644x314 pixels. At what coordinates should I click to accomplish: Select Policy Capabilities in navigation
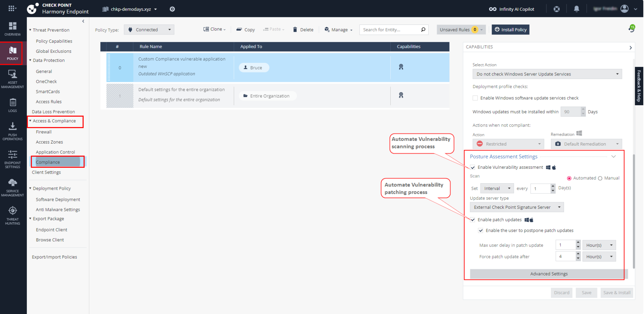pyautogui.click(x=54, y=41)
